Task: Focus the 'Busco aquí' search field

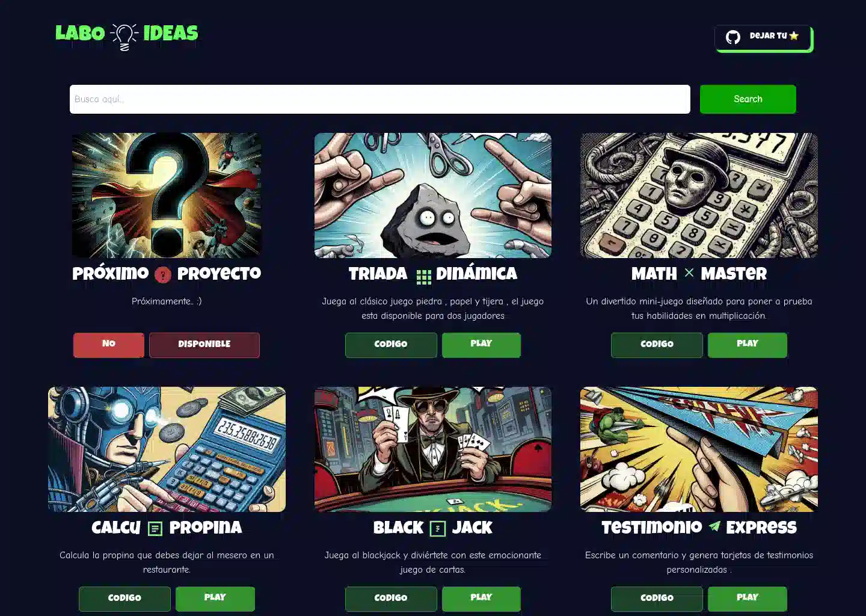Action: click(x=380, y=99)
